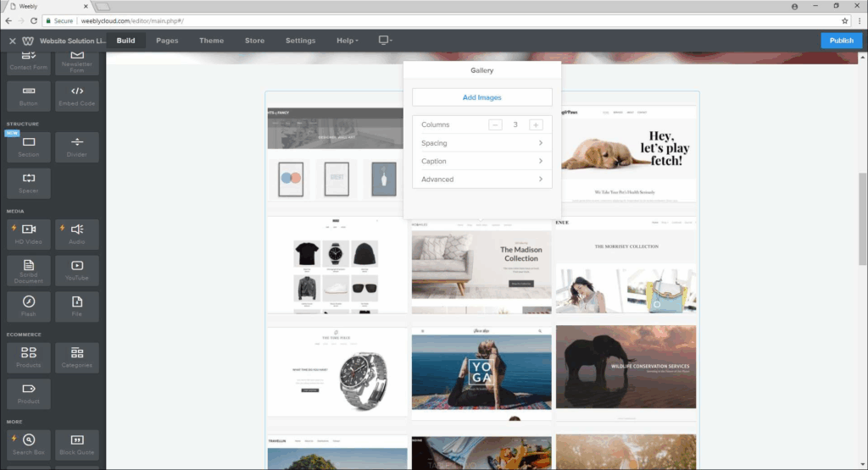The image size is (868, 470).
Task: Open the Theme tab
Action: [211, 41]
